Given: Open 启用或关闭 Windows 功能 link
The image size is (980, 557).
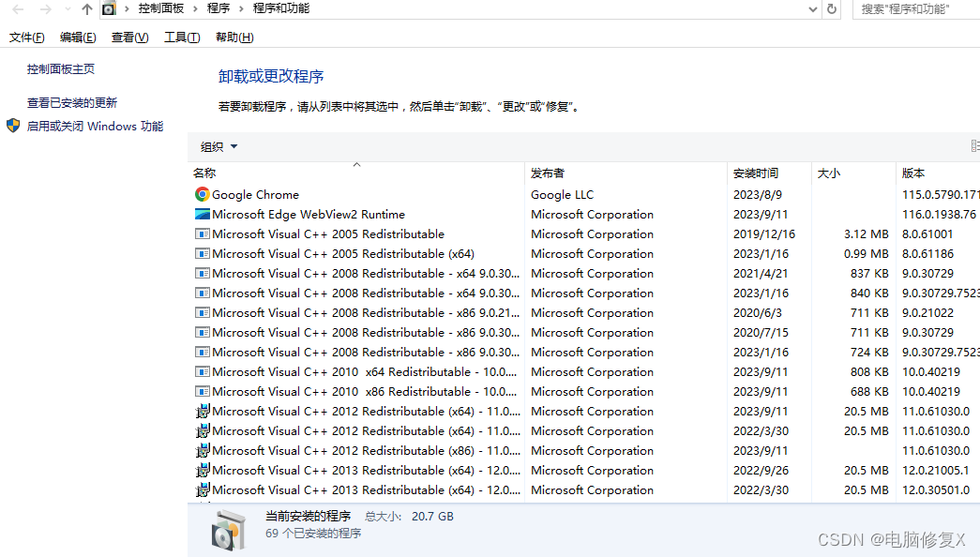Looking at the screenshot, I should (x=95, y=127).
